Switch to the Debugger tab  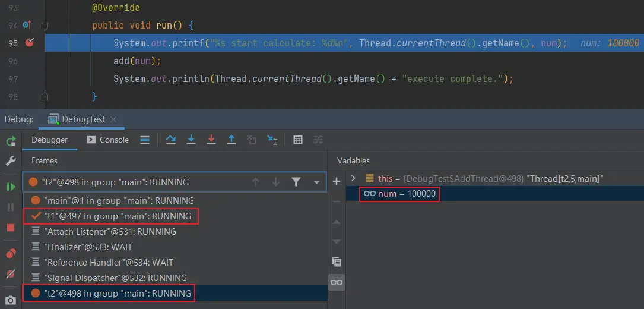(x=50, y=140)
